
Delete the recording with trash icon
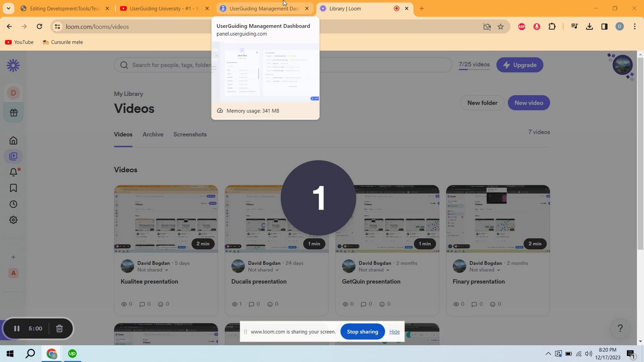pyautogui.click(x=59, y=328)
